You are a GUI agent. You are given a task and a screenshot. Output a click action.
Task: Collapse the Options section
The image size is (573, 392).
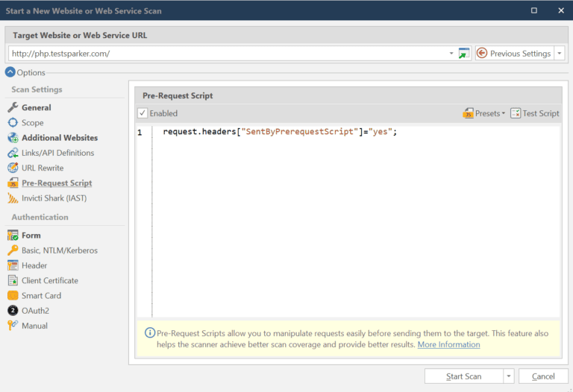click(10, 72)
